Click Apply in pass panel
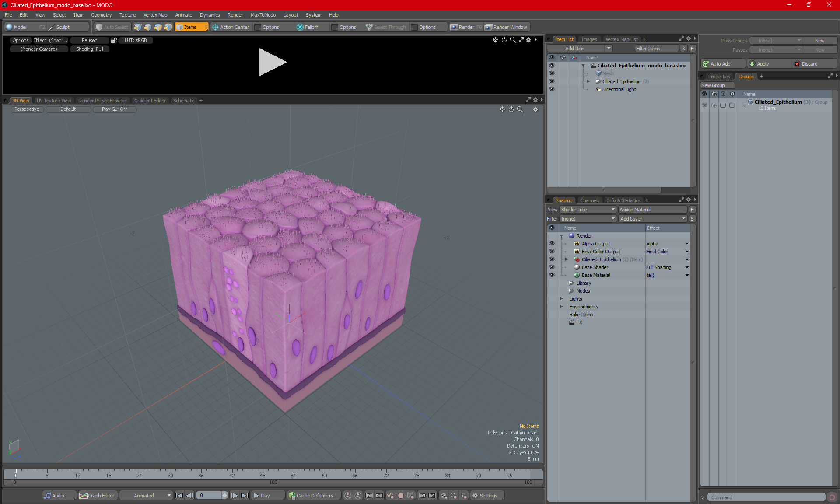Viewport: 840px width, 504px height. [769, 64]
